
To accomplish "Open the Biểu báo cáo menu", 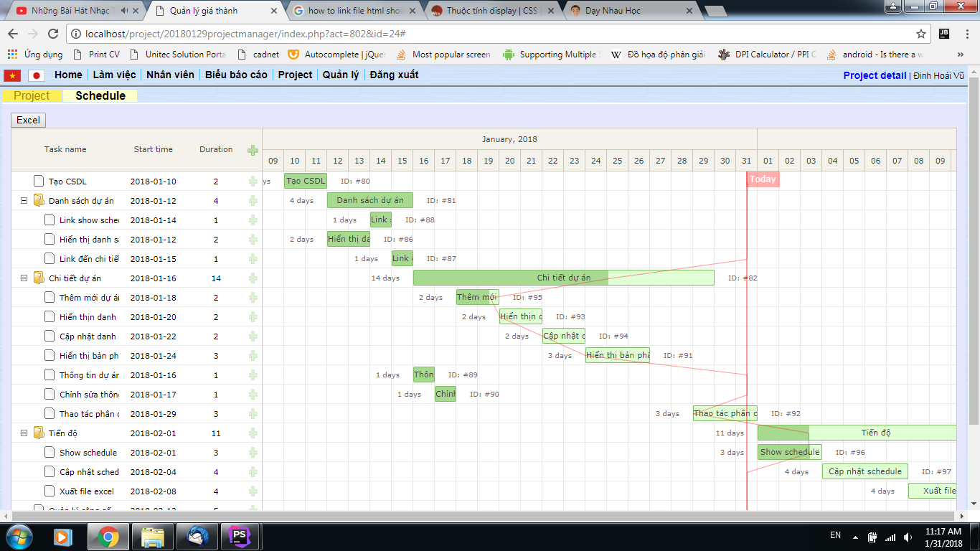I will point(236,75).
